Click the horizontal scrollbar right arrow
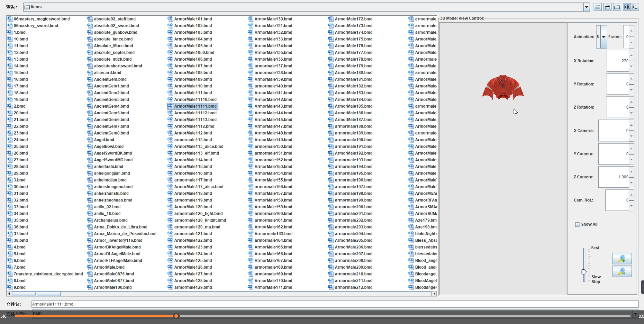The image size is (644, 324). click(434, 294)
